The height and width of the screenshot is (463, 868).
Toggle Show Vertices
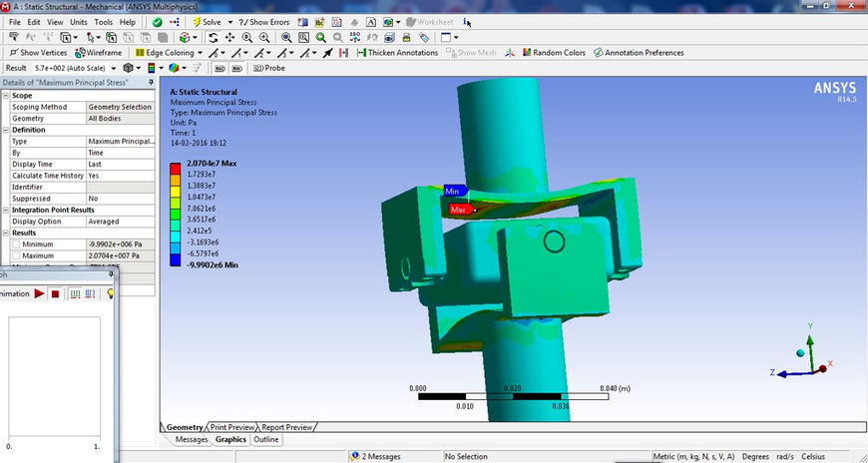(38, 53)
